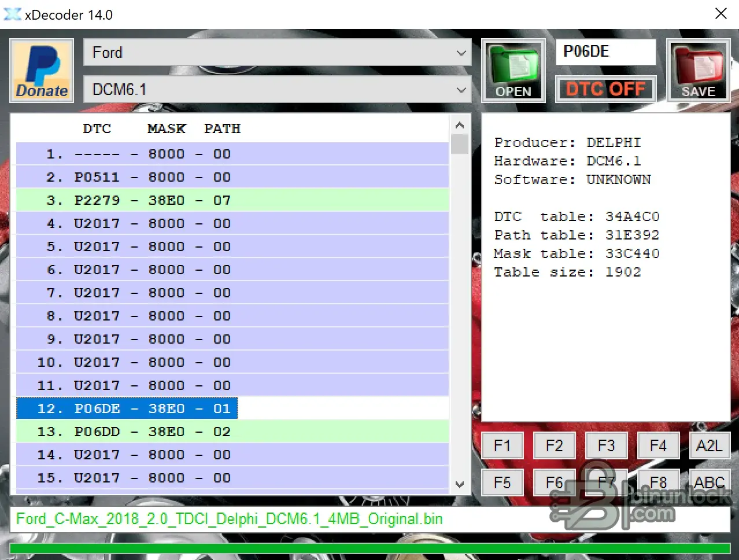This screenshot has height=560, width=739.
Task: Click the Path table: 31E392 value
Action: (x=633, y=235)
